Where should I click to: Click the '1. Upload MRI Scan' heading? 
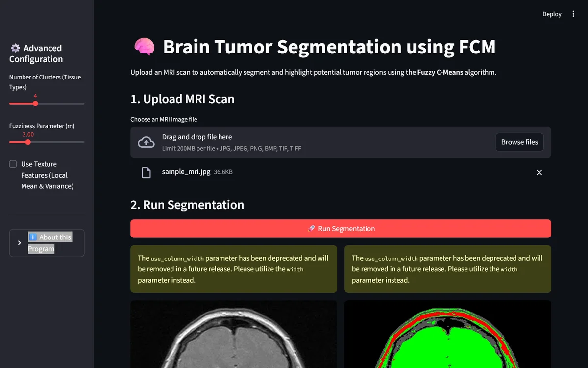tap(182, 99)
